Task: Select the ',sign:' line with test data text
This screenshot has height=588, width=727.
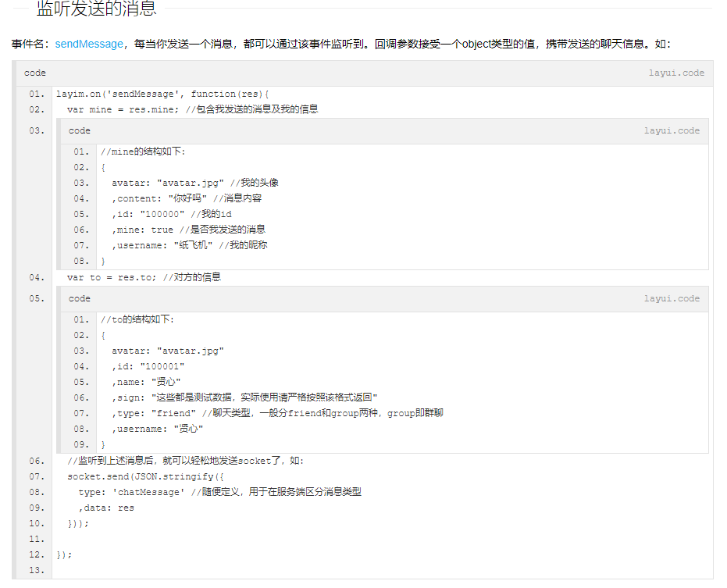Action: (x=244, y=398)
